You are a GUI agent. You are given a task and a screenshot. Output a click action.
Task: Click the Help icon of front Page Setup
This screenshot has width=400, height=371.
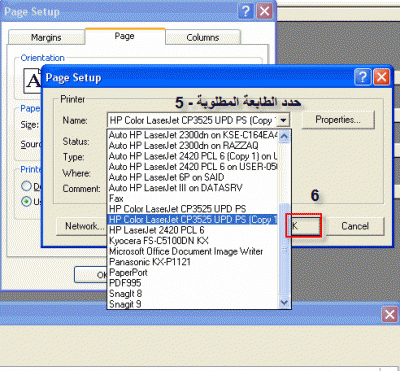click(x=363, y=77)
